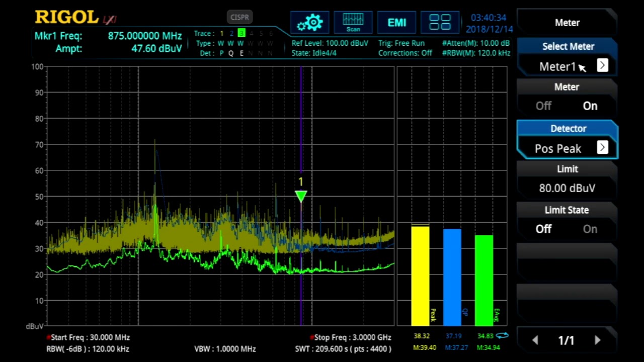The width and height of the screenshot is (644, 362).
Task: Select trace number 2
Action: click(x=231, y=34)
